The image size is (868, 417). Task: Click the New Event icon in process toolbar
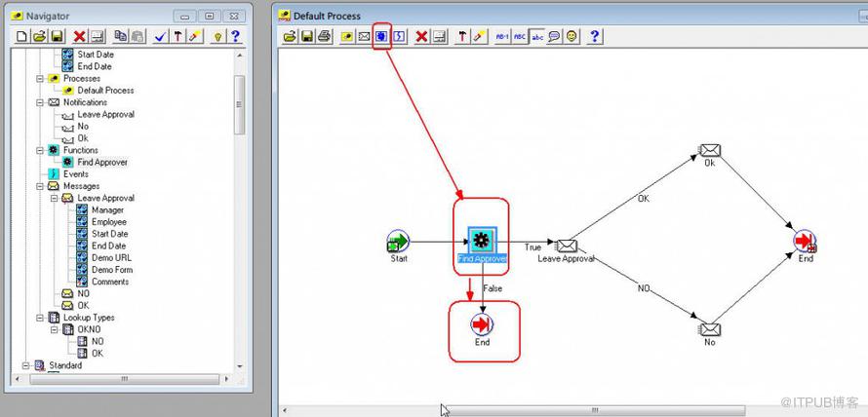399,36
